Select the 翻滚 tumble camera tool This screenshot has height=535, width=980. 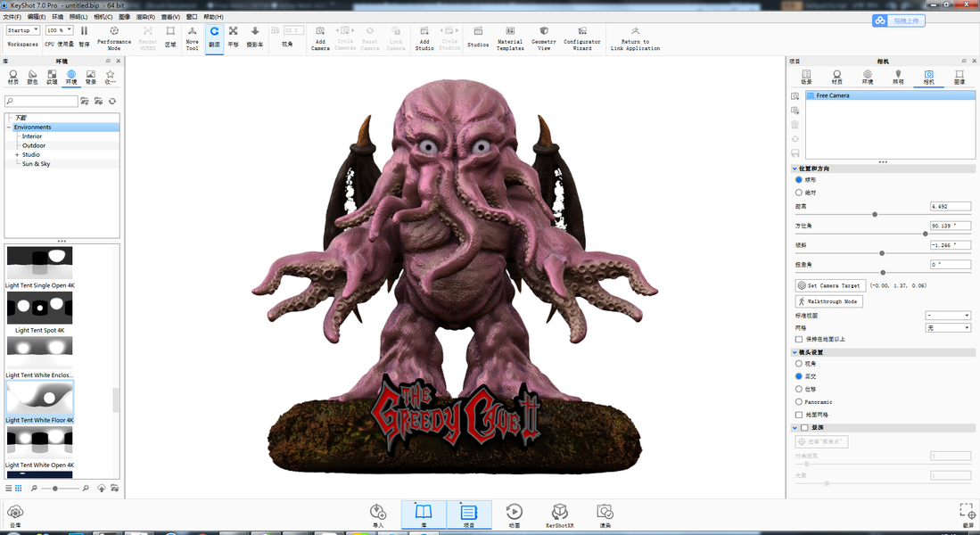214,31
